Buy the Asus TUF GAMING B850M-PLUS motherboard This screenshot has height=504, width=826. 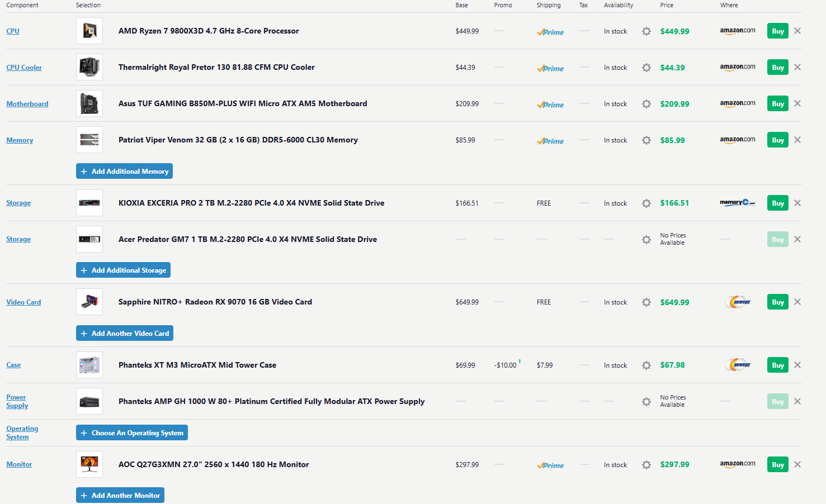point(778,104)
